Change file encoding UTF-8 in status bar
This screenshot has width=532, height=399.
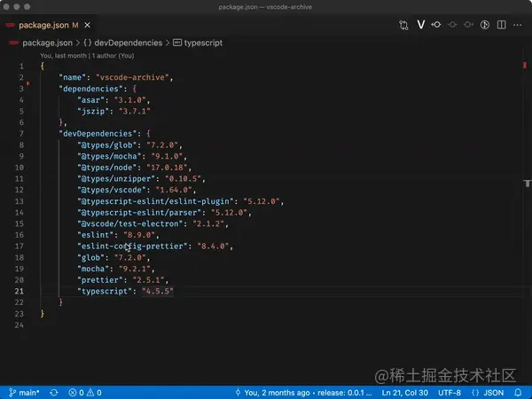point(449,392)
